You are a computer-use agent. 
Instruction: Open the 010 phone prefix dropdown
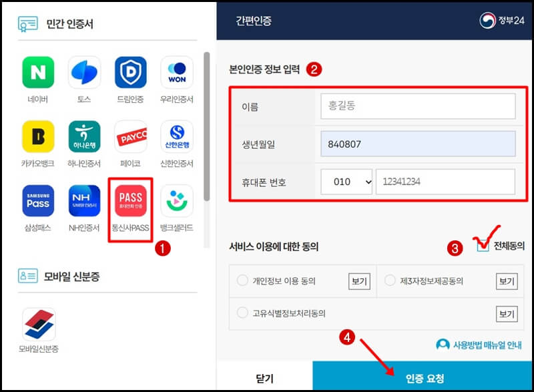(x=346, y=182)
